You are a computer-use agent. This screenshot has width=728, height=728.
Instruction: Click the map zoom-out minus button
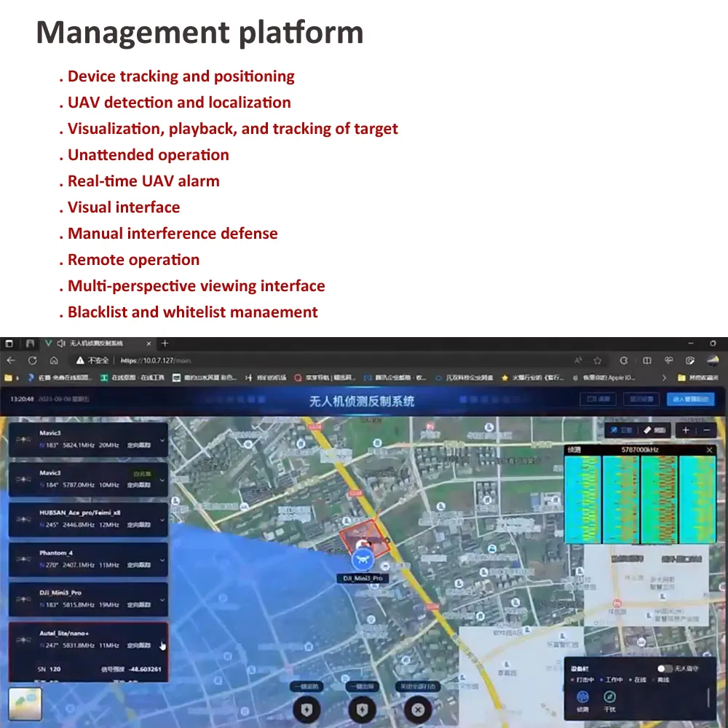(705, 430)
